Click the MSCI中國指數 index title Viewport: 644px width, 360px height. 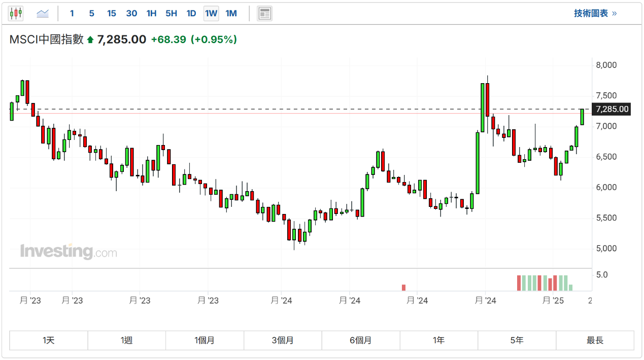coord(47,40)
